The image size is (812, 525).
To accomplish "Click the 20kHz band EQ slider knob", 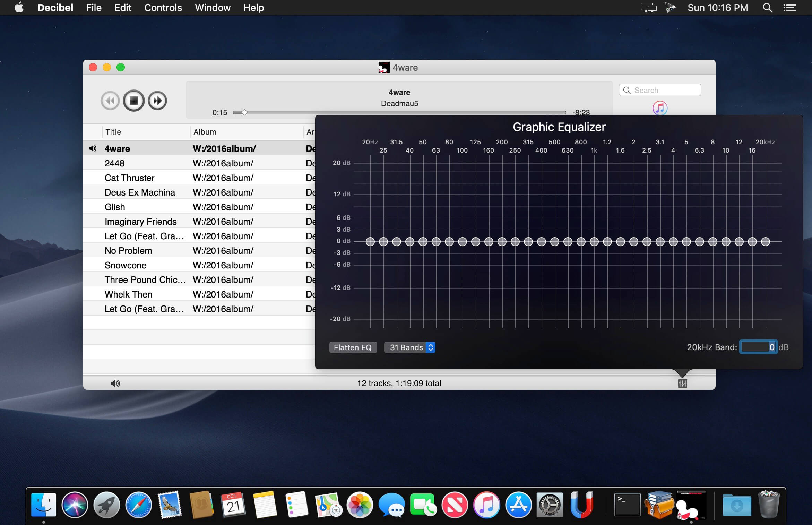I will pyautogui.click(x=766, y=241).
